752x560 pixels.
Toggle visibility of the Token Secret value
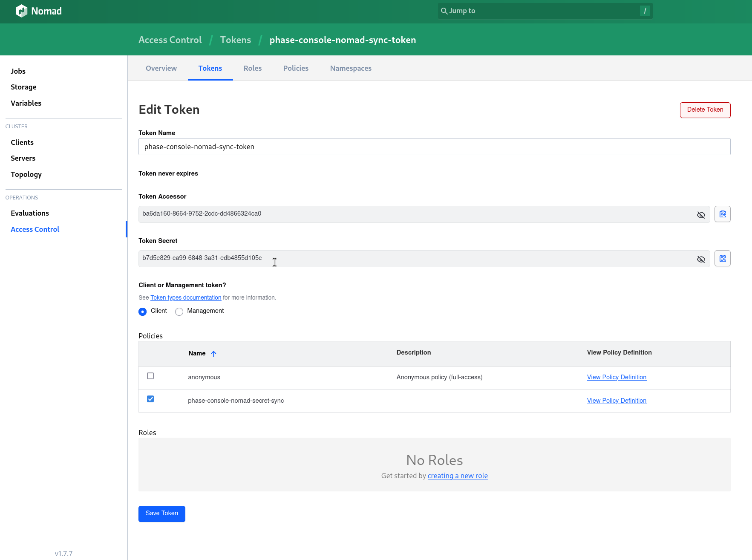[701, 259]
